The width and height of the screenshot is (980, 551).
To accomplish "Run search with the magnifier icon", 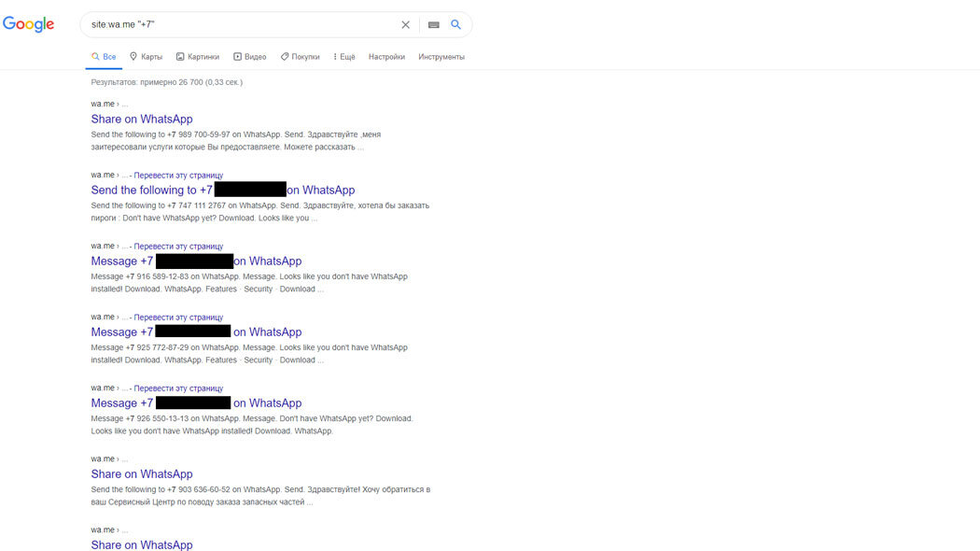I will tap(456, 24).
